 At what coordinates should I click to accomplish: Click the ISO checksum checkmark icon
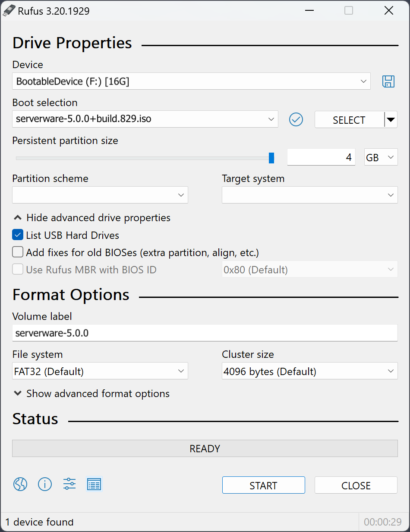296,119
